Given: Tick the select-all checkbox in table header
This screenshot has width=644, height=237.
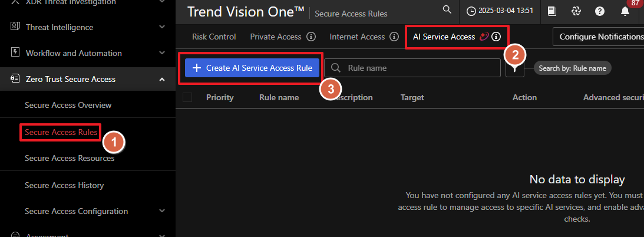Looking at the screenshot, I should tap(188, 97).
